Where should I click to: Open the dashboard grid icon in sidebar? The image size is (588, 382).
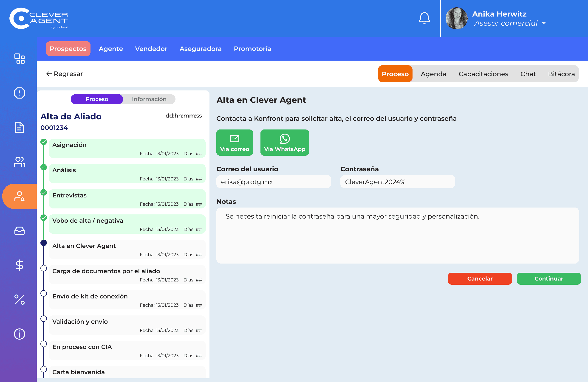[20, 59]
